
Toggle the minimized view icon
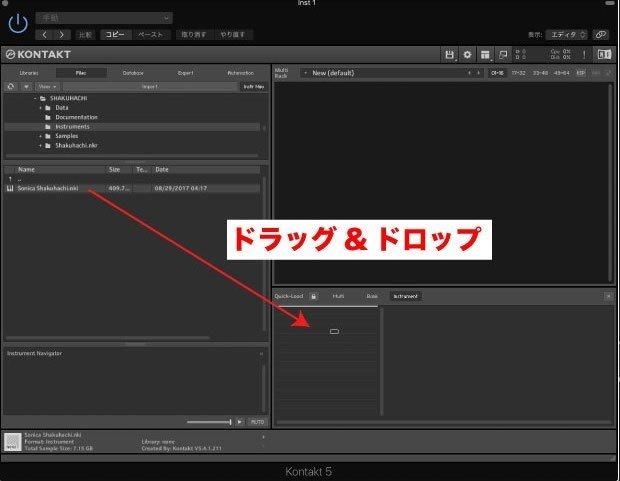point(503,55)
